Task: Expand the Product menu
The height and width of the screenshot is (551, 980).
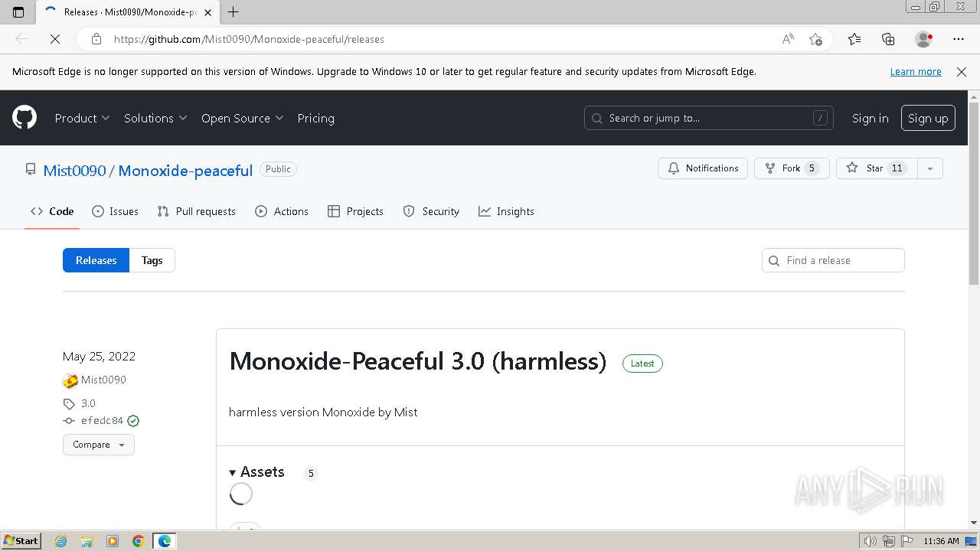Action: click(x=82, y=118)
